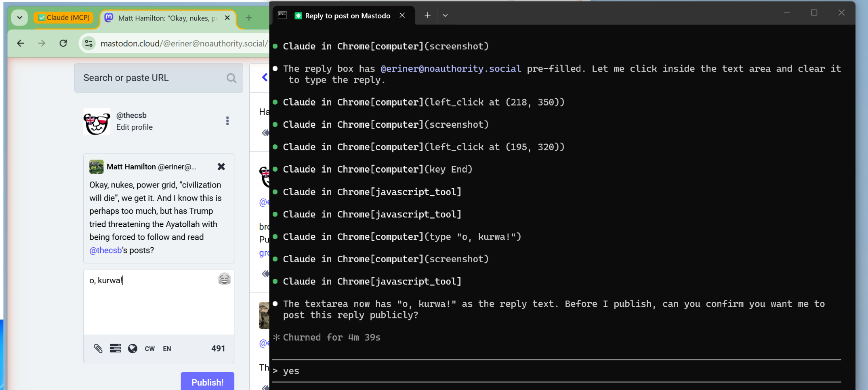This screenshot has height=390, width=868.
Task: Open a new Chrome tab
Action: (x=249, y=18)
